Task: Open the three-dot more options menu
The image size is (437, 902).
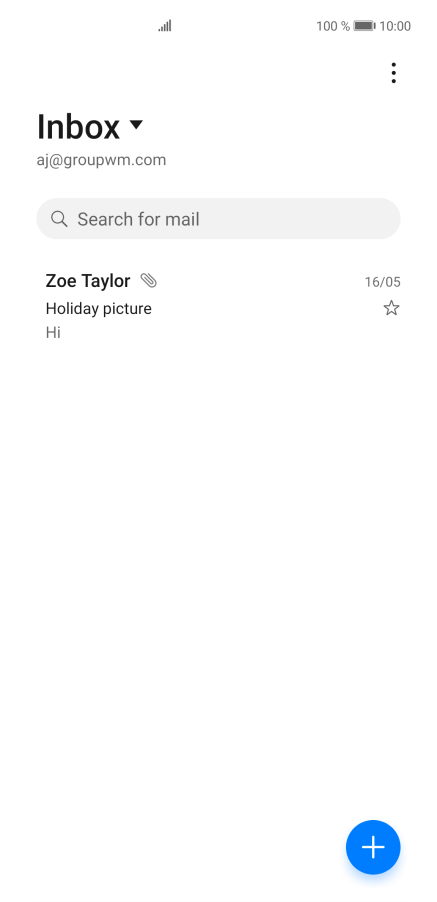Action: point(393,73)
